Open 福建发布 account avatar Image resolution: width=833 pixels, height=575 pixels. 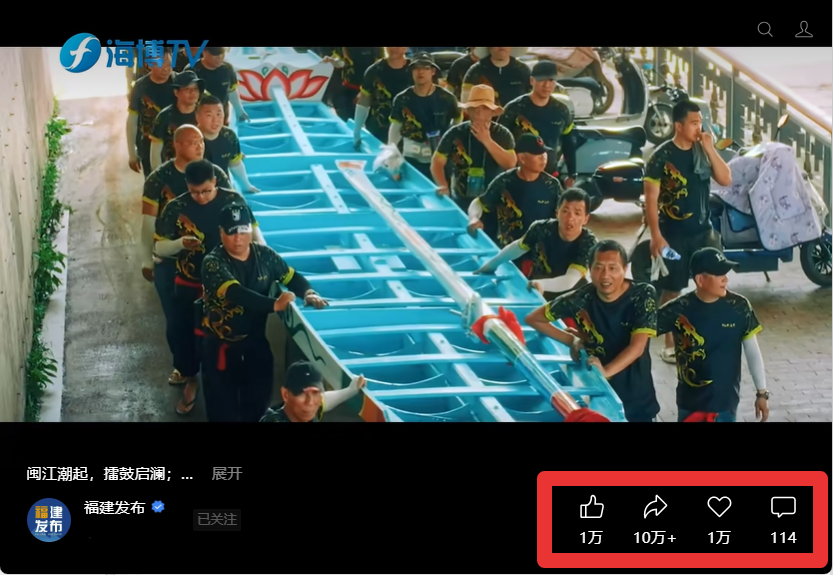tap(49, 520)
